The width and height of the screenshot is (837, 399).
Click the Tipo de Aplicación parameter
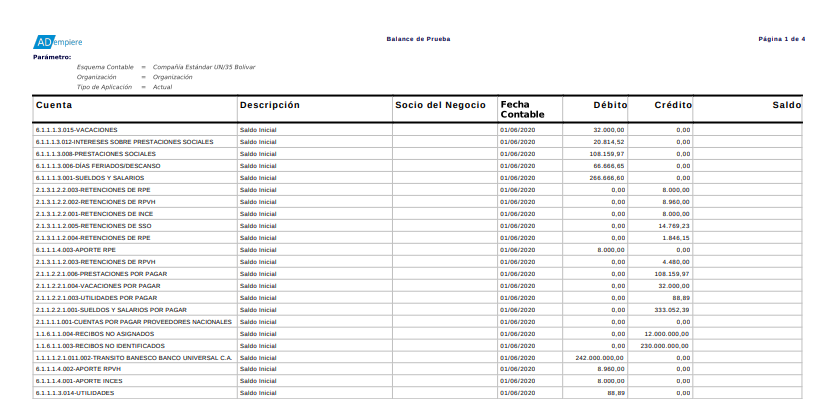[x=104, y=87]
